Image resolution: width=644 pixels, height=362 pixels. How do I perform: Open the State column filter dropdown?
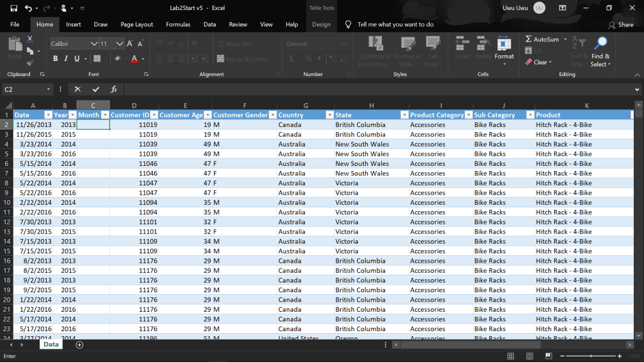coord(404,115)
